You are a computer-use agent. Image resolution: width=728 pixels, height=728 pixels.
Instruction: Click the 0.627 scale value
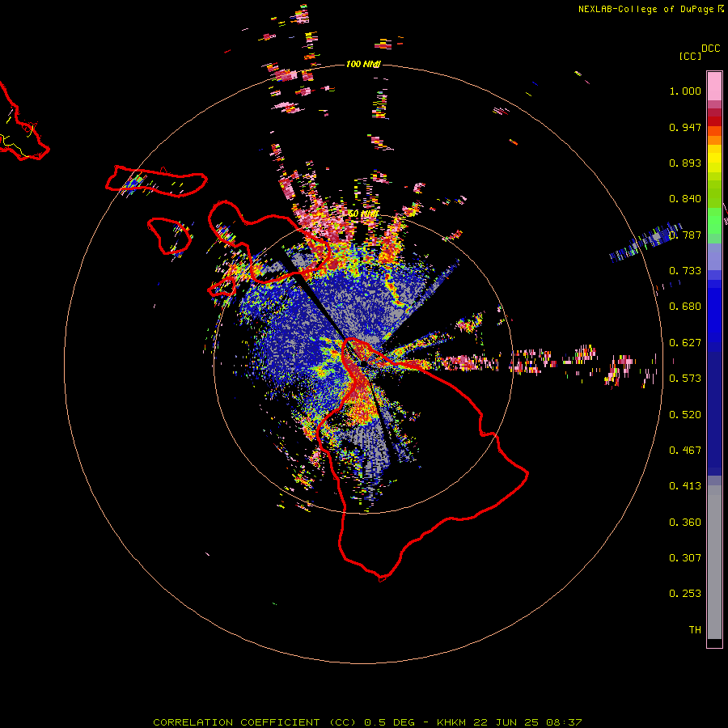(x=685, y=343)
